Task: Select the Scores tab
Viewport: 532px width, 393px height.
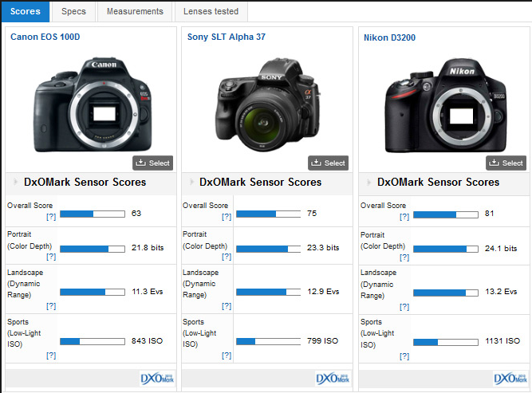Action: (26, 11)
